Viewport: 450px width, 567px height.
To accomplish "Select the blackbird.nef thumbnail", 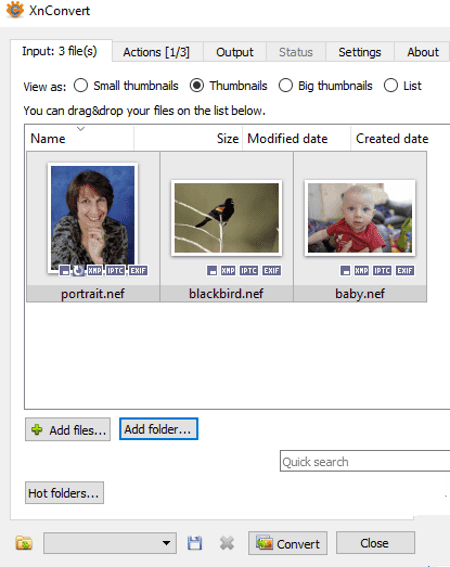I will [226, 227].
